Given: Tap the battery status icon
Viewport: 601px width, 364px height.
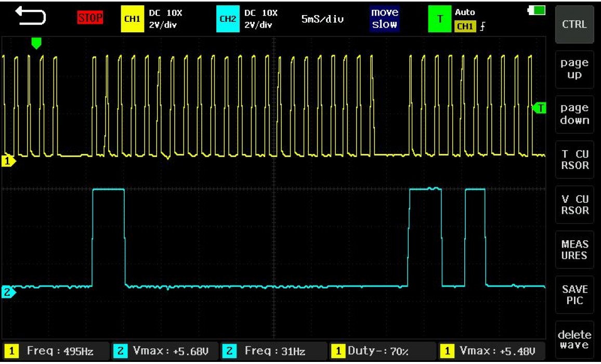Looking at the screenshot, I should pos(537,10).
